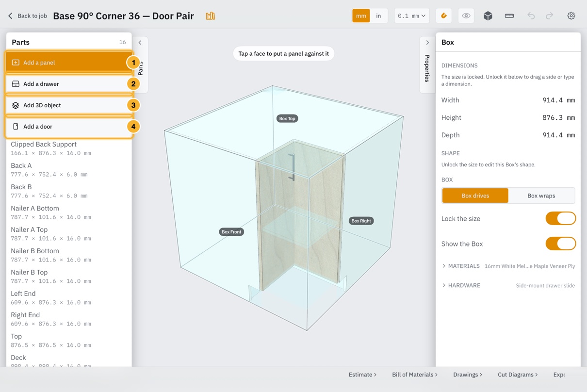
Task: Select the Right End part
Action: tap(69, 319)
